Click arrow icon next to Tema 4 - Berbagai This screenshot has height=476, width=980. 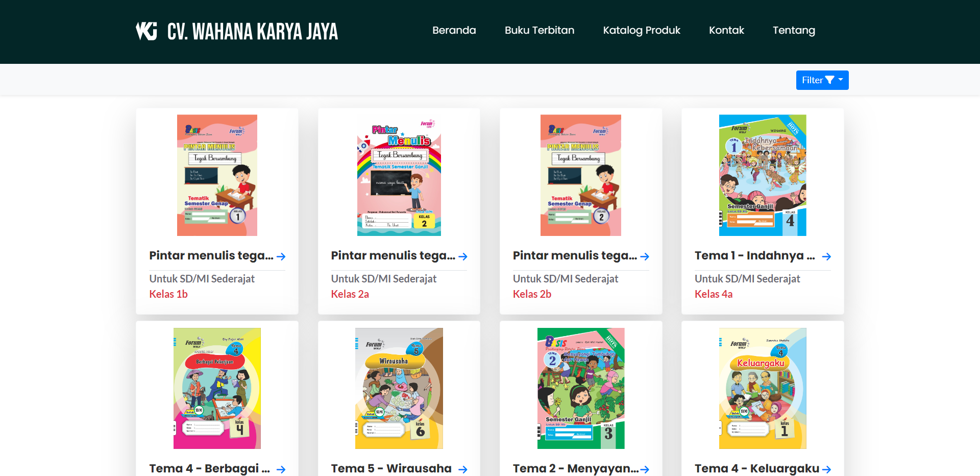click(281, 469)
